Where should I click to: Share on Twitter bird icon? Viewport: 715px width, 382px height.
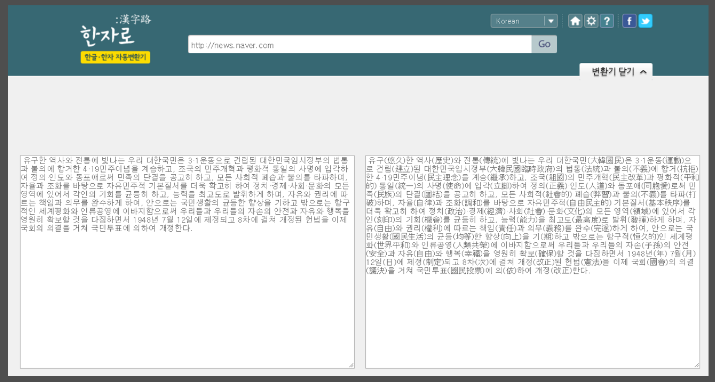pyautogui.click(x=645, y=21)
